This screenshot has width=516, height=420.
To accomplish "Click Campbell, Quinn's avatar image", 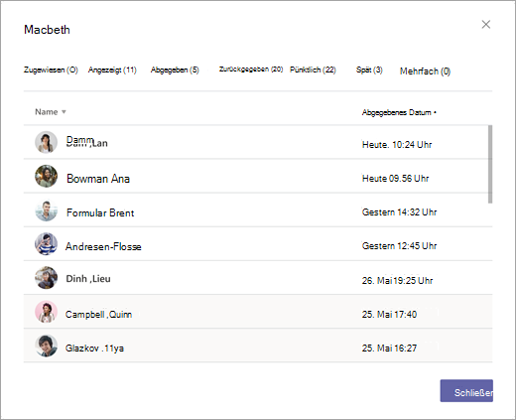I will 46,312.
